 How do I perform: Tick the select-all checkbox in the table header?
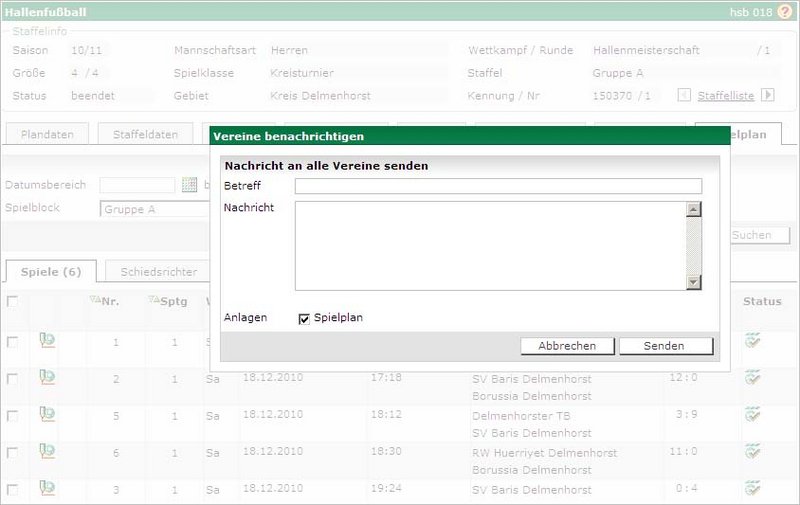(12, 301)
